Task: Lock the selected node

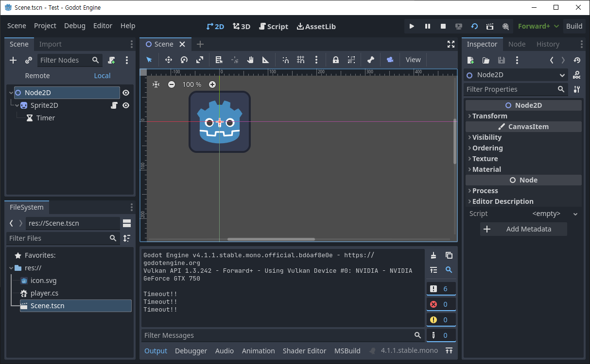Action: pos(336,60)
